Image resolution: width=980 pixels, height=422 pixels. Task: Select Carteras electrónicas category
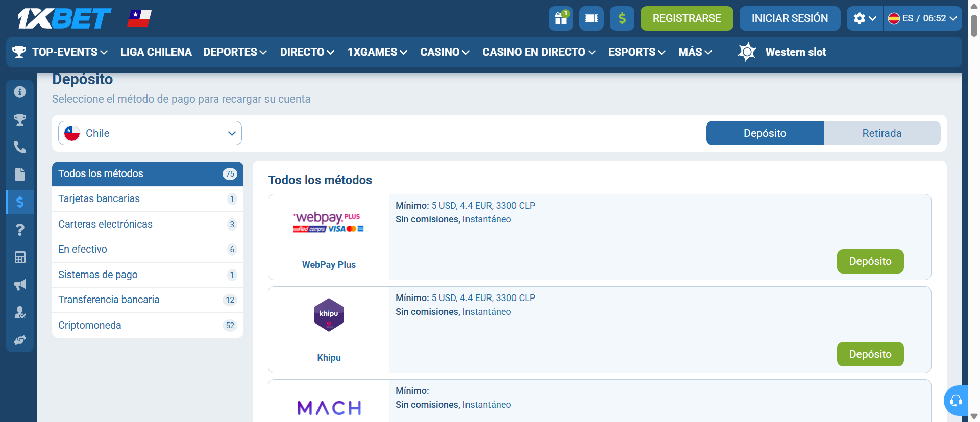click(x=148, y=224)
